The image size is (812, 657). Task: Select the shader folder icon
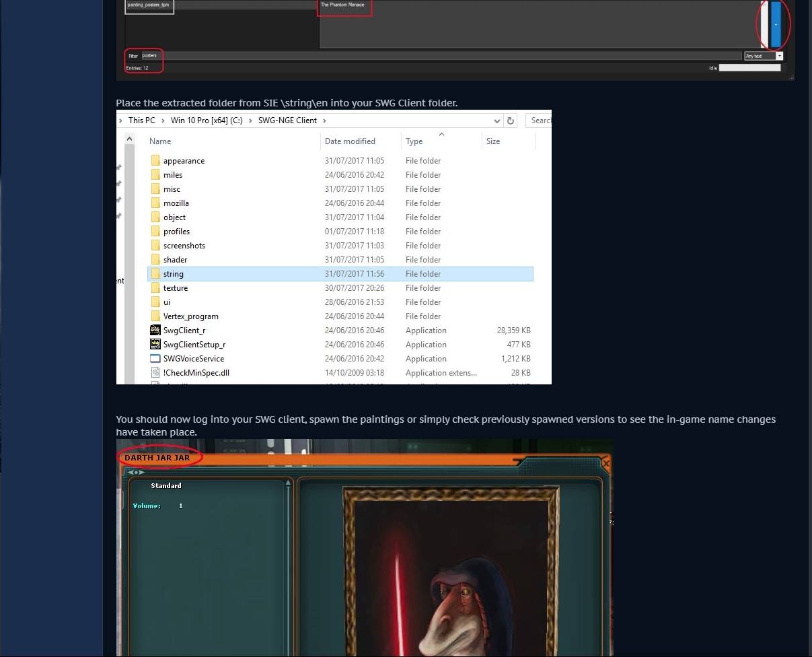tap(155, 260)
